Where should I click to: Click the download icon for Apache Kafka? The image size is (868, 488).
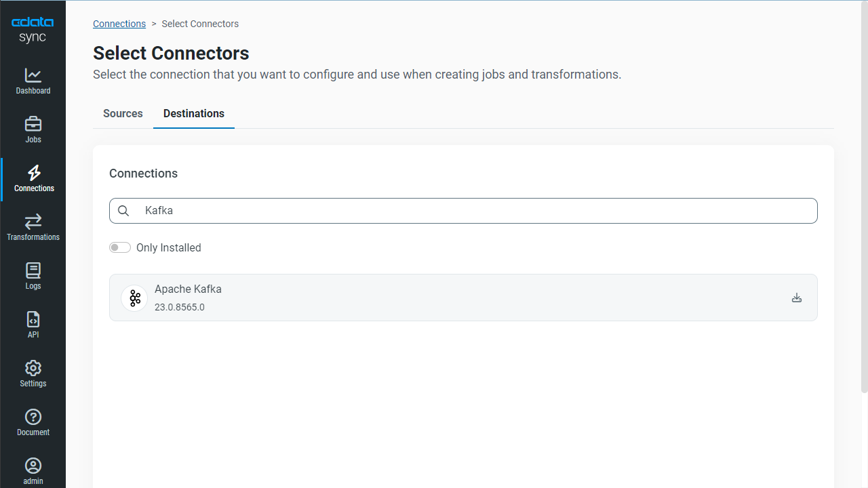(x=797, y=298)
